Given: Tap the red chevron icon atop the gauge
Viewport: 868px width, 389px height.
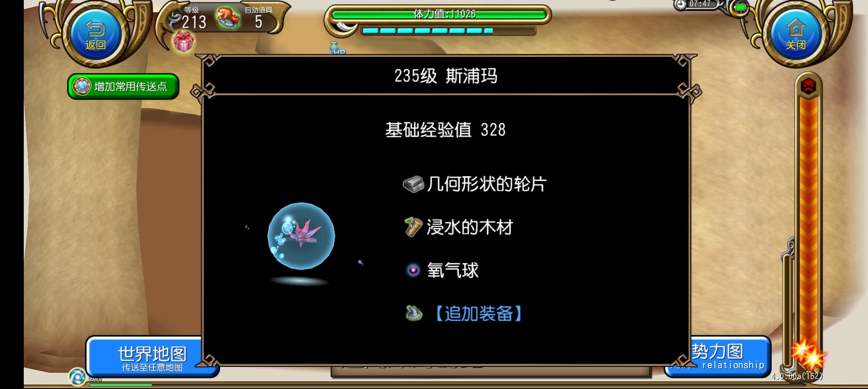Looking at the screenshot, I should click(x=809, y=86).
